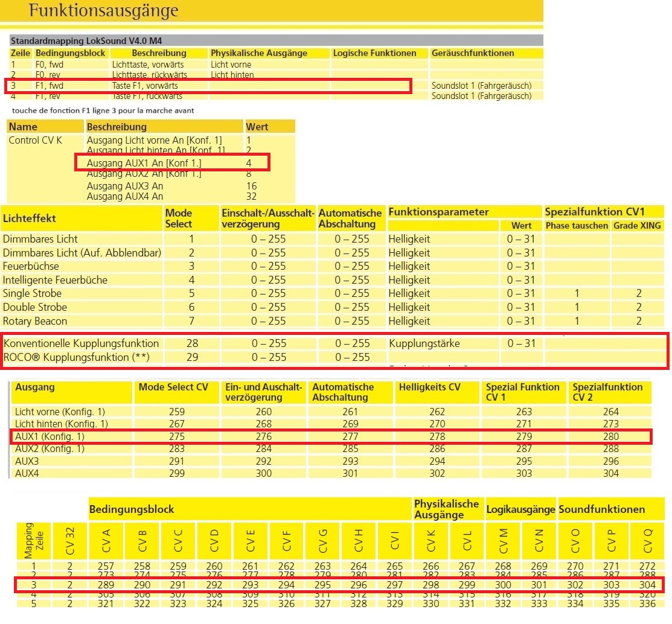
Task: Select the "Funktionsparameter" column header
Action: pos(438,212)
